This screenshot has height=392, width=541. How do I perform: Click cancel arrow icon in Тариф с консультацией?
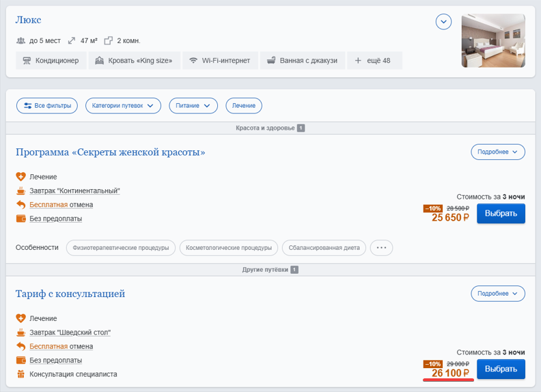point(20,346)
